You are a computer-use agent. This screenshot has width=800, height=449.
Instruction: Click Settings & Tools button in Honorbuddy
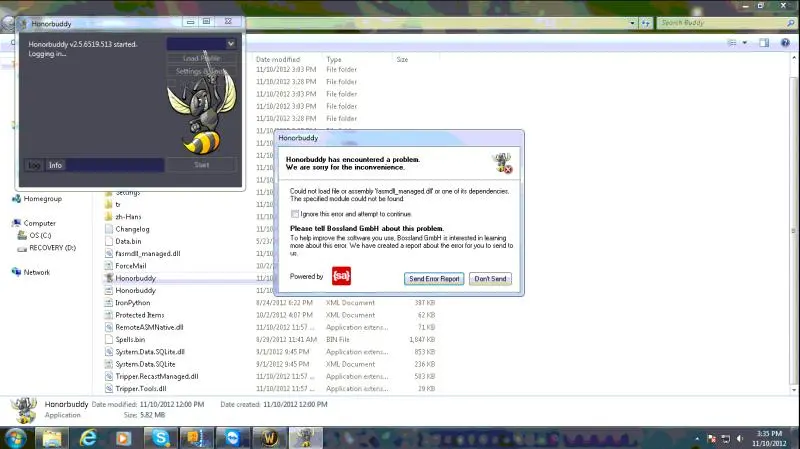[202, 71]
